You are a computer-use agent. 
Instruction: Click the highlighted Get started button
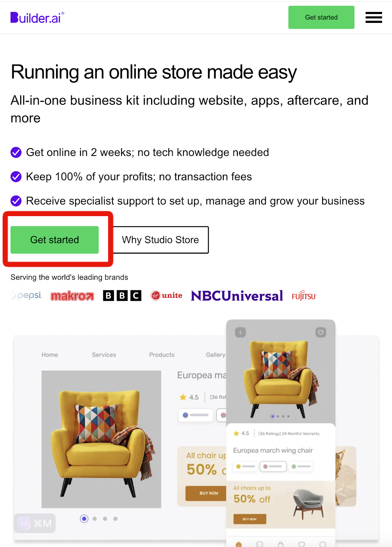55,240
